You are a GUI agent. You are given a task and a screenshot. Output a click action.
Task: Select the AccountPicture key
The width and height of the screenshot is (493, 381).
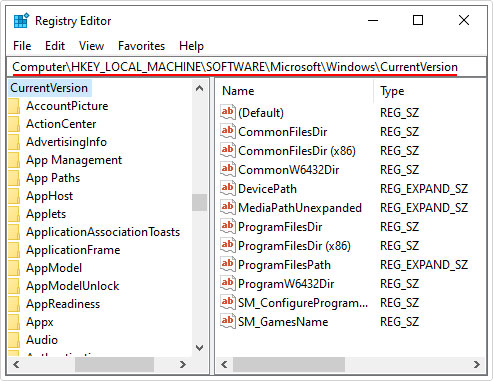67,106
